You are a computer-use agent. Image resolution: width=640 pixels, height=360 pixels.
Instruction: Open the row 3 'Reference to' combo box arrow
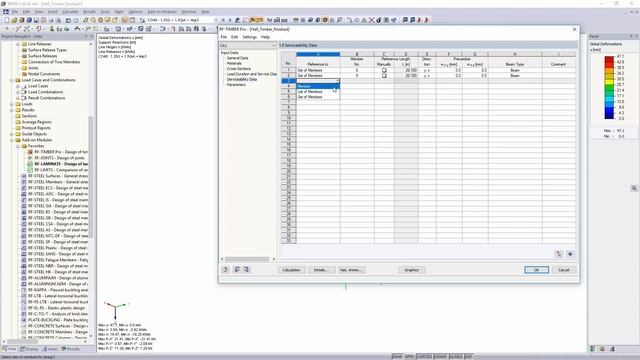337,81
